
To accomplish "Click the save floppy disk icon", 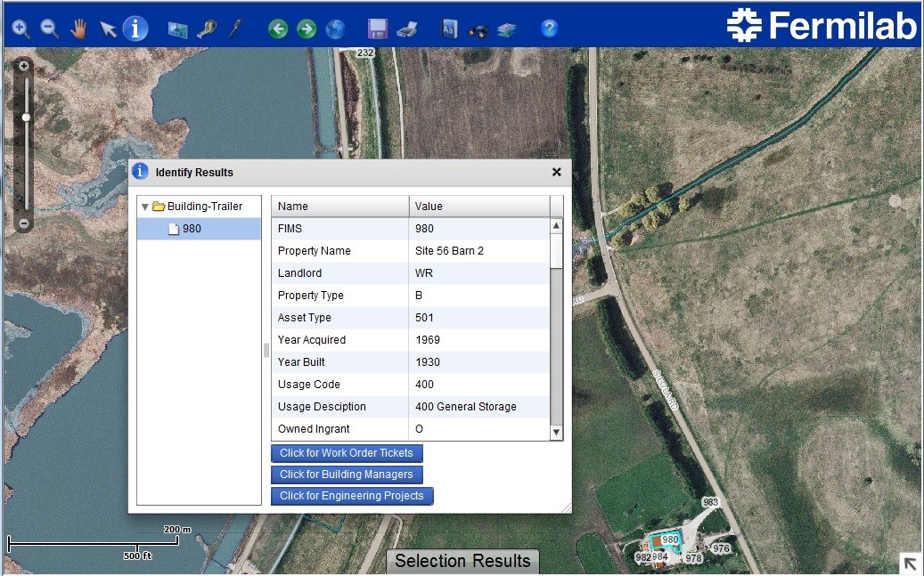I will [378, 29].
